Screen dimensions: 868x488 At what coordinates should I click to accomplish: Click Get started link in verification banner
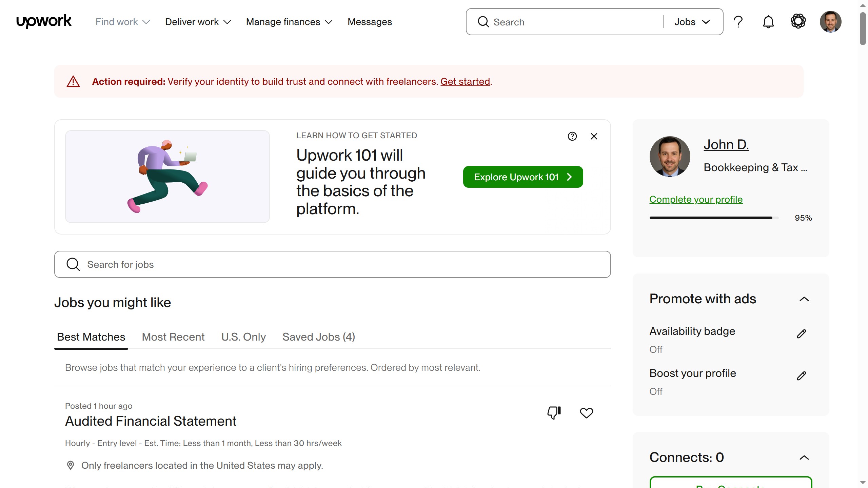tap(465, 82)
